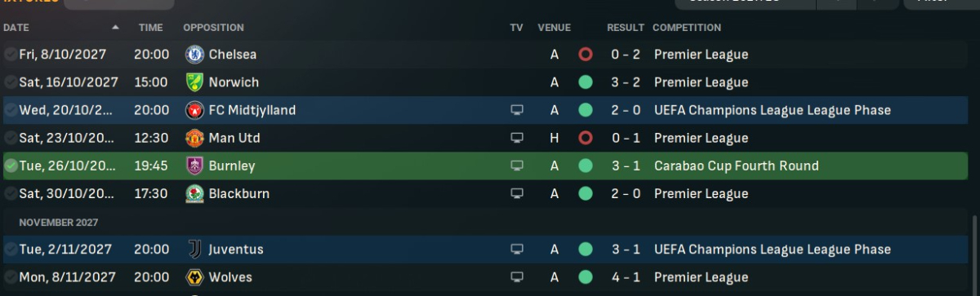The width and height of the screenshot is (980, 296).
Task: Sort by the Opposition column header
Action: pos(213,27)
